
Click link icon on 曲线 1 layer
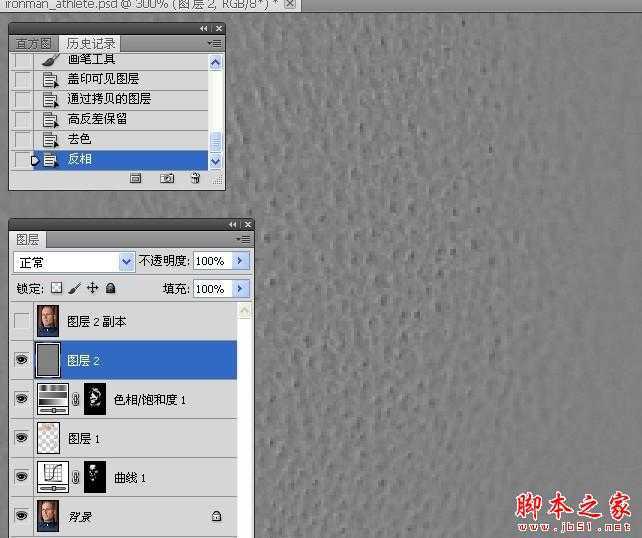[76, 477]
